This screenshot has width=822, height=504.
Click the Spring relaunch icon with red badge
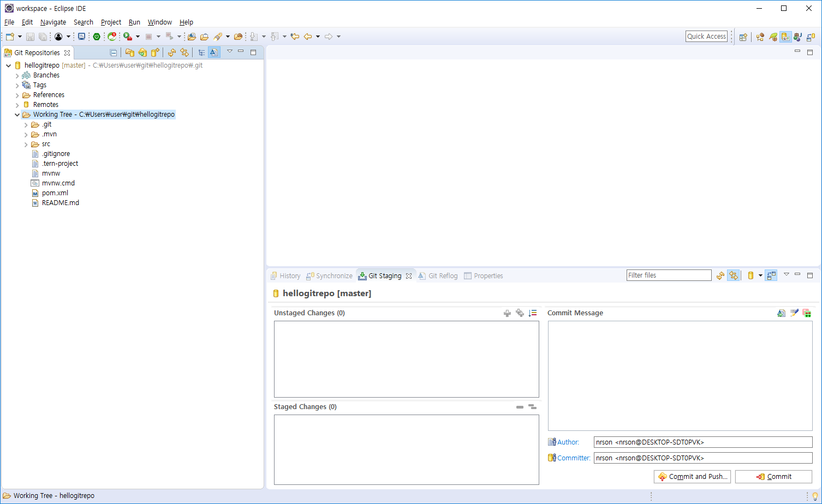[x=112, y=37]
